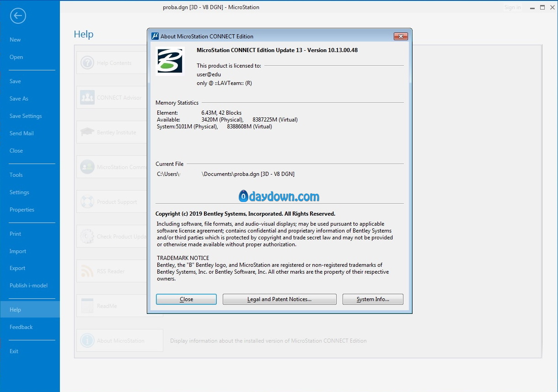Click the System Info button
The image size is (558, 392).
click(x=373, y=299)
